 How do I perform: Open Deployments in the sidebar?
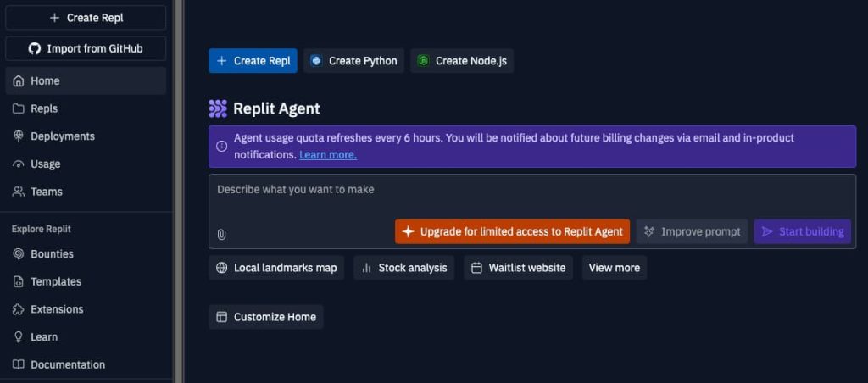click(x=62, y=136)
